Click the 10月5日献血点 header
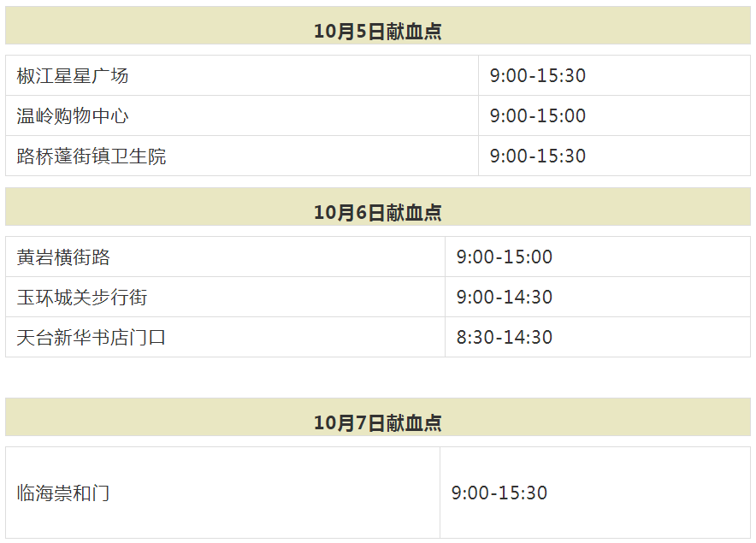This screenshot has width=756, height=543. click(x=378, y=26)
